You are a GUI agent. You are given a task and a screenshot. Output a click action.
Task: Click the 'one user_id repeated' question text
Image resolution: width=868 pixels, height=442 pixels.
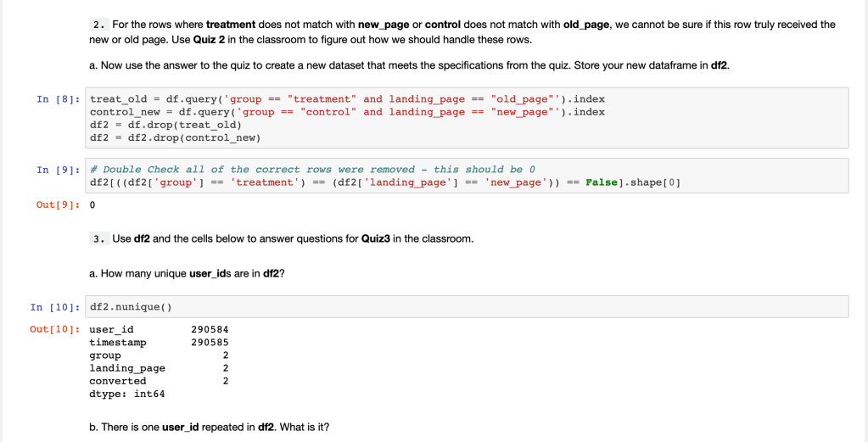(x=209, y=427)
